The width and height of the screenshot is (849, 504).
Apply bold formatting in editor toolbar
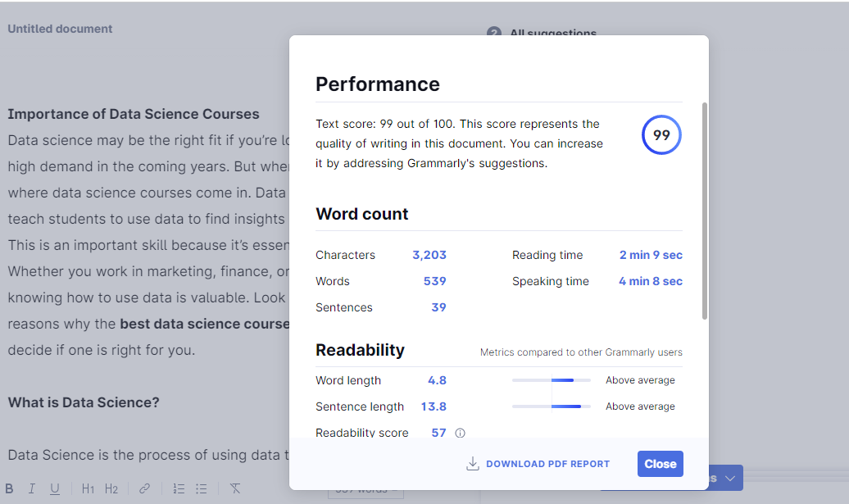tap(10, 488)
